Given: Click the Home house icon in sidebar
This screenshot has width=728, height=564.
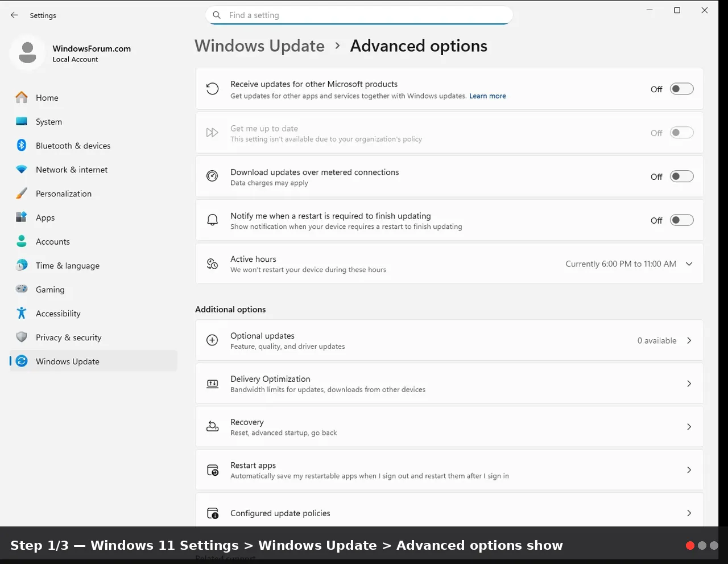Looking at the screenshot, I should pos(22,98).
